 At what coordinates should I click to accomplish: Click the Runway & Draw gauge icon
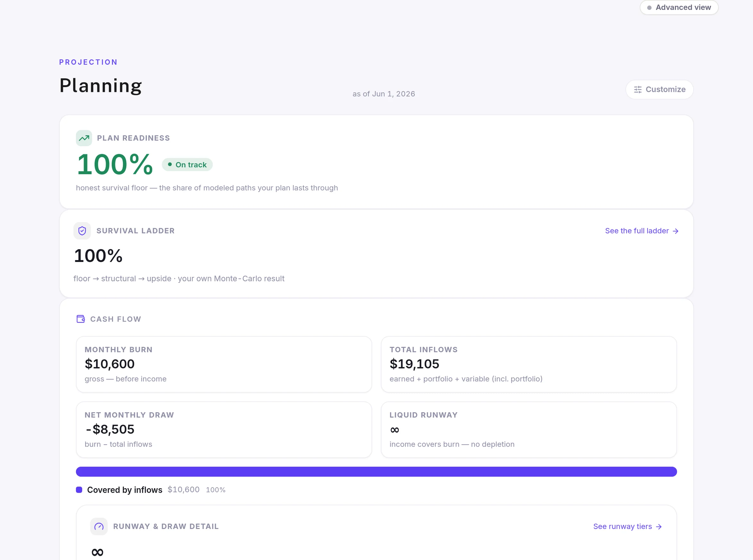coord(99,526)
